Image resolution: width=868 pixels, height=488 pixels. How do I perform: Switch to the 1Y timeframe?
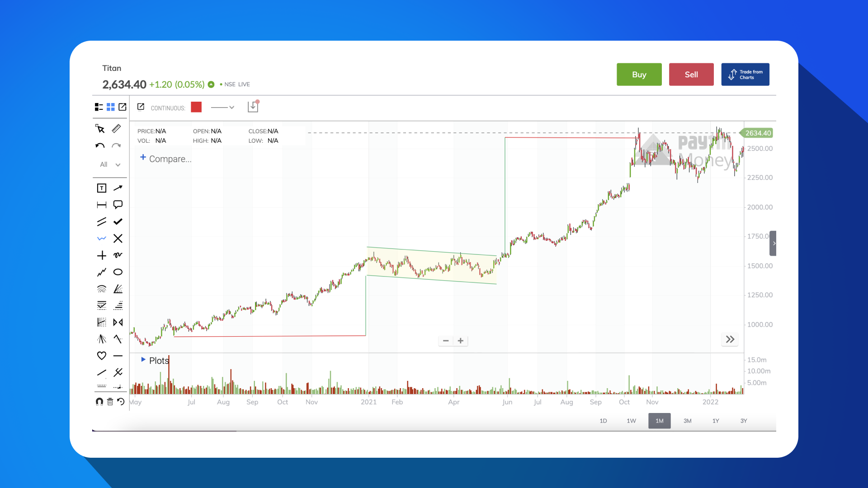[716, 421]
